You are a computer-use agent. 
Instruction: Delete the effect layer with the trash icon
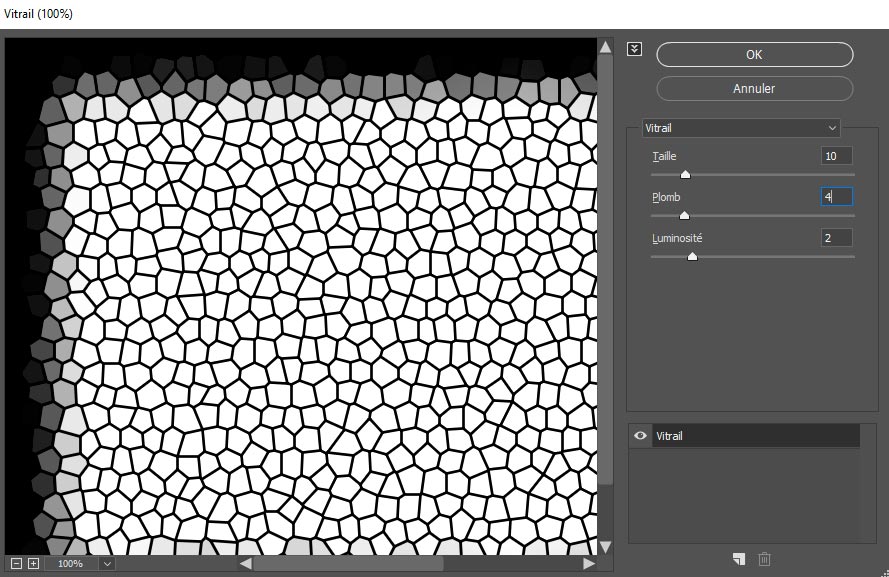coord(765,559)
